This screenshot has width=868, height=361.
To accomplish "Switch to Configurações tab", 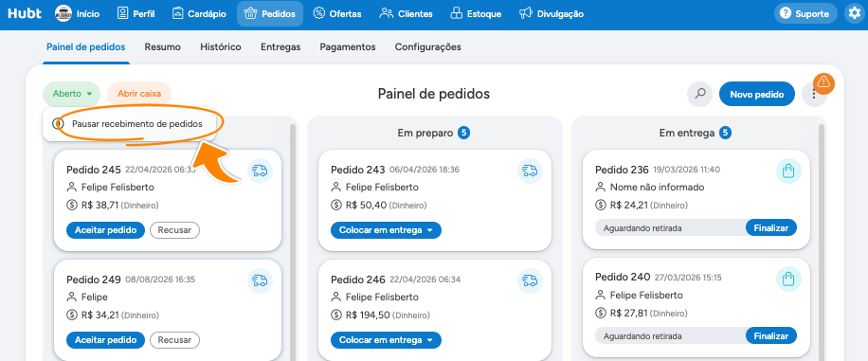I will click(x=428, y=47).
